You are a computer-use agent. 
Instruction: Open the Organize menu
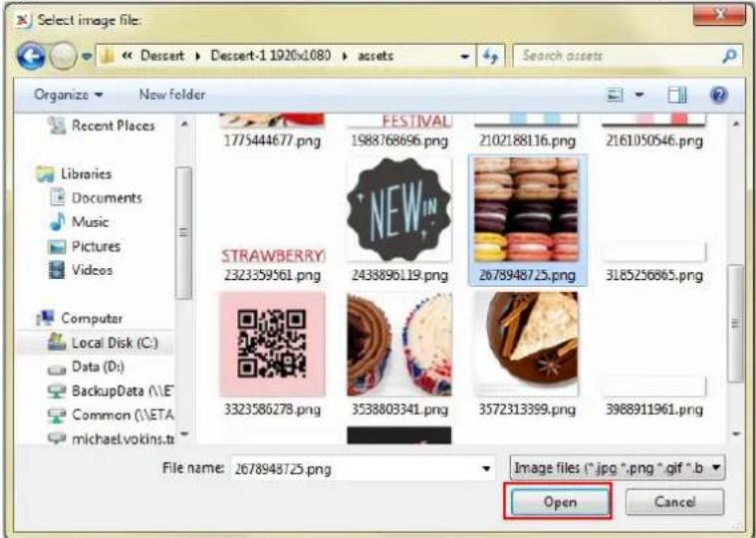[69, 95]
